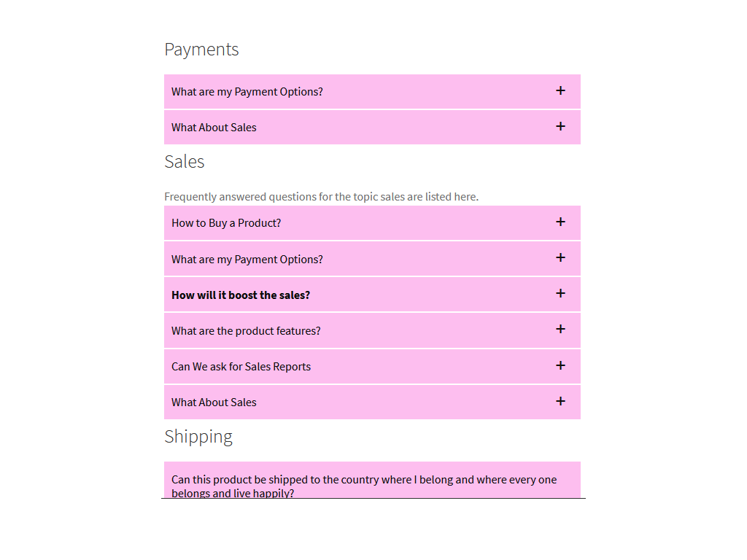Expand "Can We ask for Sales Reports" question
The width and height of the screenshot is (747, 560).
coord(241,367)
